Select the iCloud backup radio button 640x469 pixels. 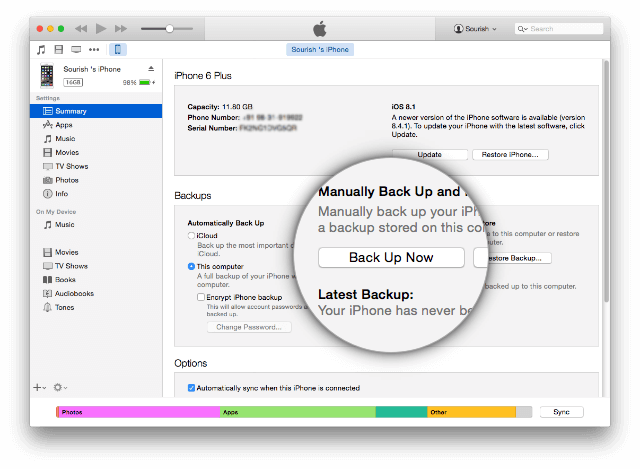191,236
